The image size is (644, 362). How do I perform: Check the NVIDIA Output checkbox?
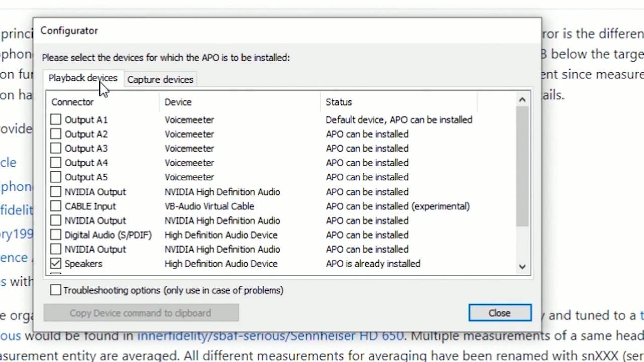click(x=55, y=192)
